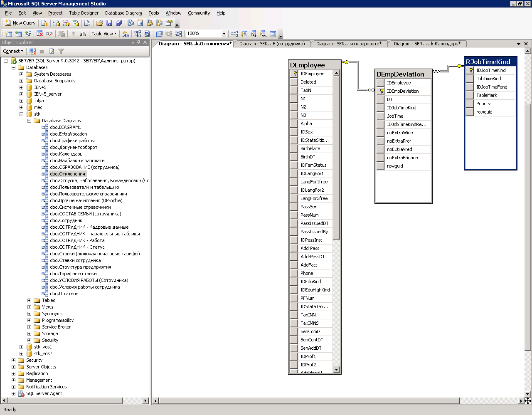Image resolution: width=532 pixels, height=415 pixels.
Task: Click the Save All icon
Action: coord(119,23)
